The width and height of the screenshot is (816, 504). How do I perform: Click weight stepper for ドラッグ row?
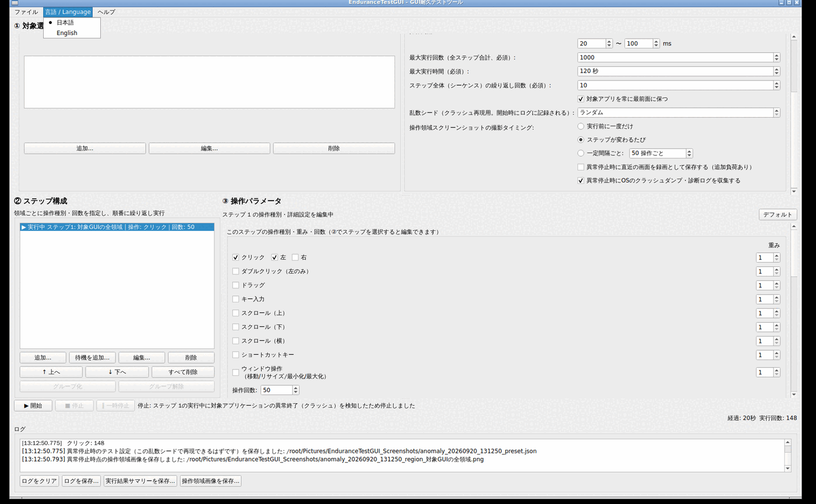click(x=768, y=285)
